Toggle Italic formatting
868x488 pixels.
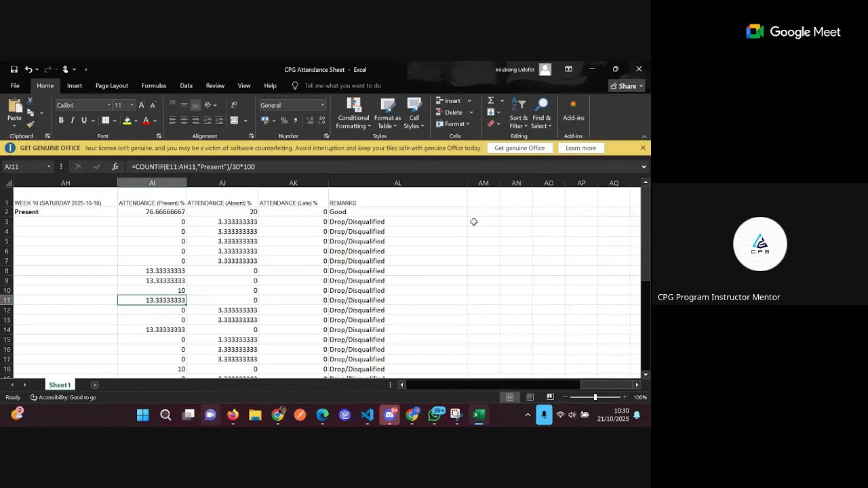[73, 121]
